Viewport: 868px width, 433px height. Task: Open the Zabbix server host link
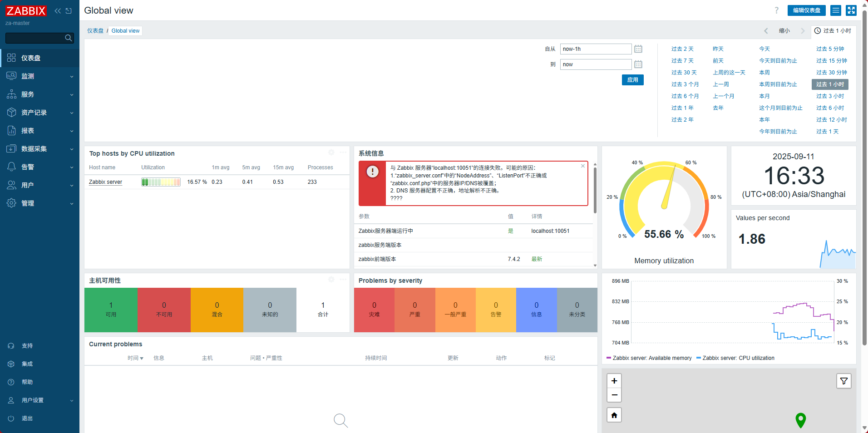(x=105, y=182)
